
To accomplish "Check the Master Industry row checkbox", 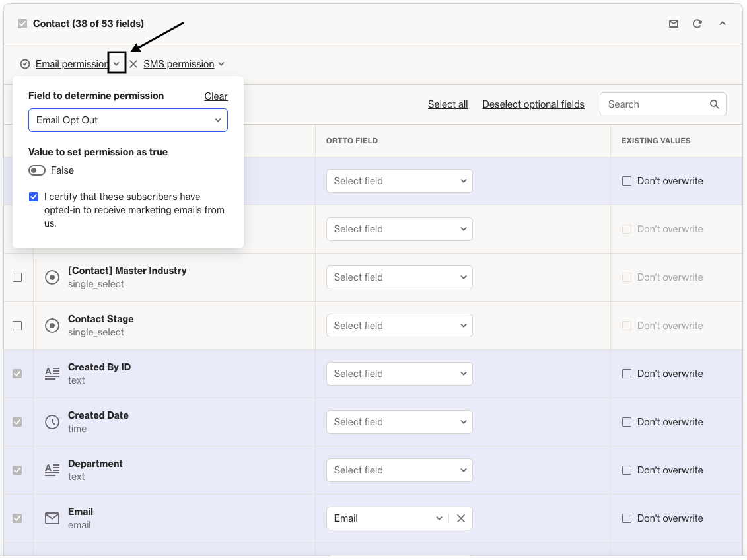I will [17, 277].
